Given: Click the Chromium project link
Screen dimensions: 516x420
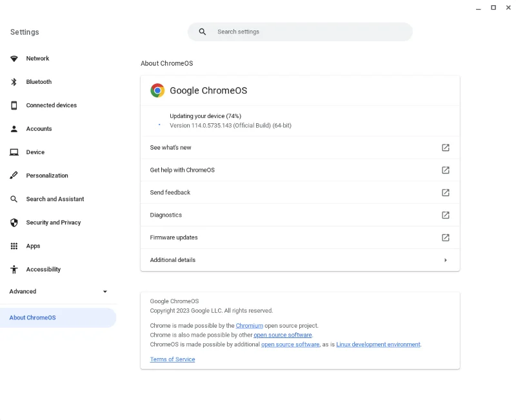Looking at the screenshot, I should pyautogui.click(x=250, y=325).
